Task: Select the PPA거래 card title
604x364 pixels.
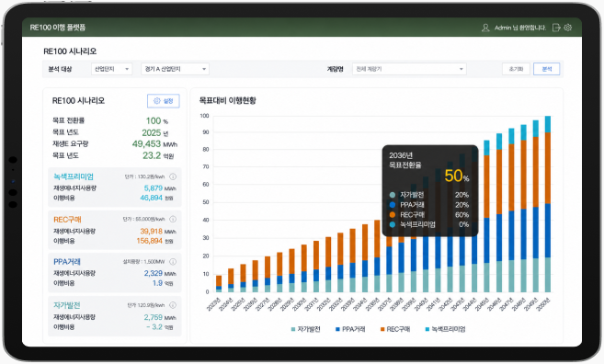Action: [66, 262]
